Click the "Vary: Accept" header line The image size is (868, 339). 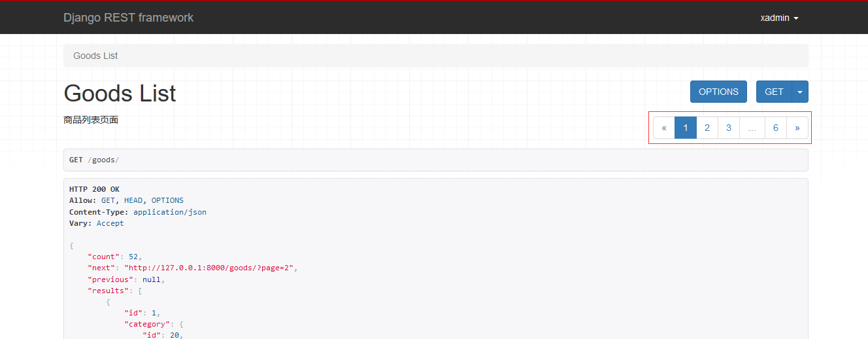pyautogui.click(x=96, y=223)
